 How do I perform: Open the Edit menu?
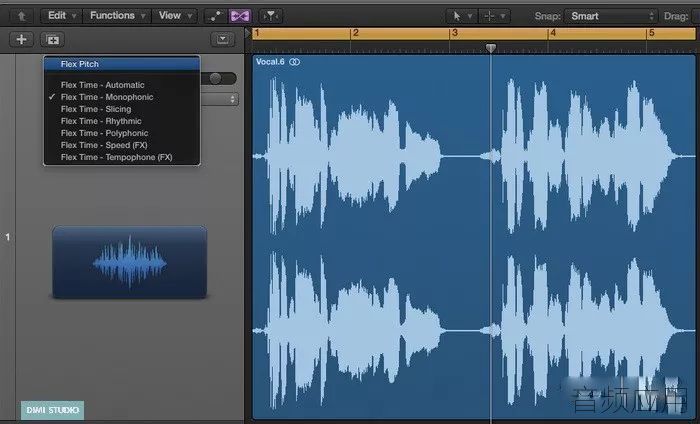pyautogui.click(x=62, y=16)
